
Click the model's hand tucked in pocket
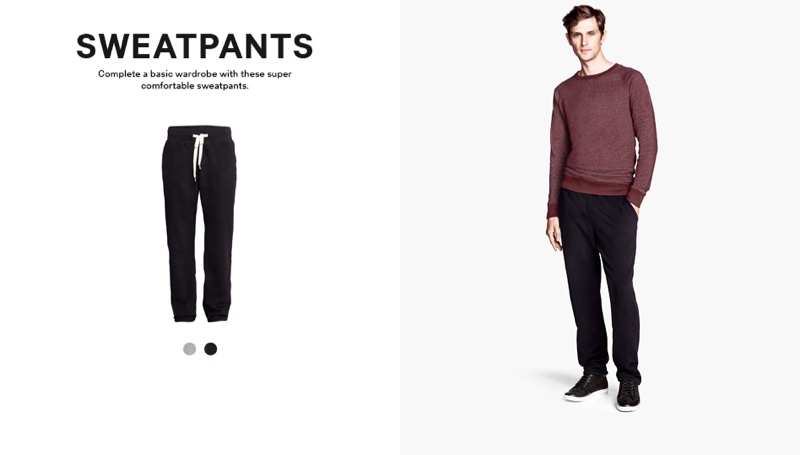tap(635, 209)
